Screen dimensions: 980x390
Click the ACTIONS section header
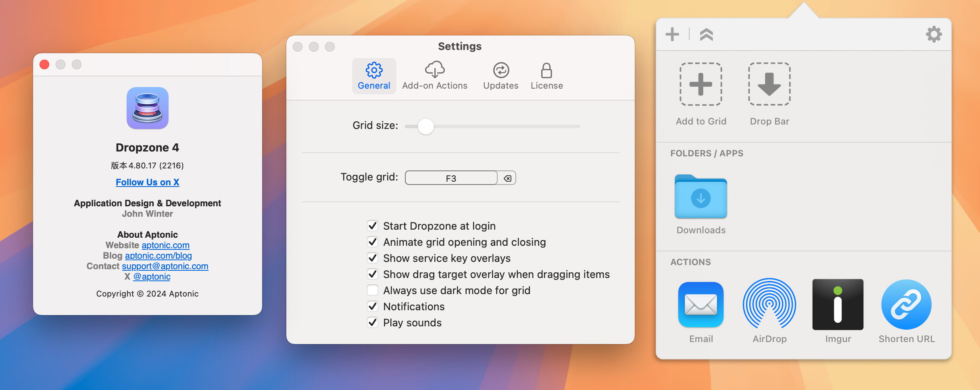tap(690, 262)
